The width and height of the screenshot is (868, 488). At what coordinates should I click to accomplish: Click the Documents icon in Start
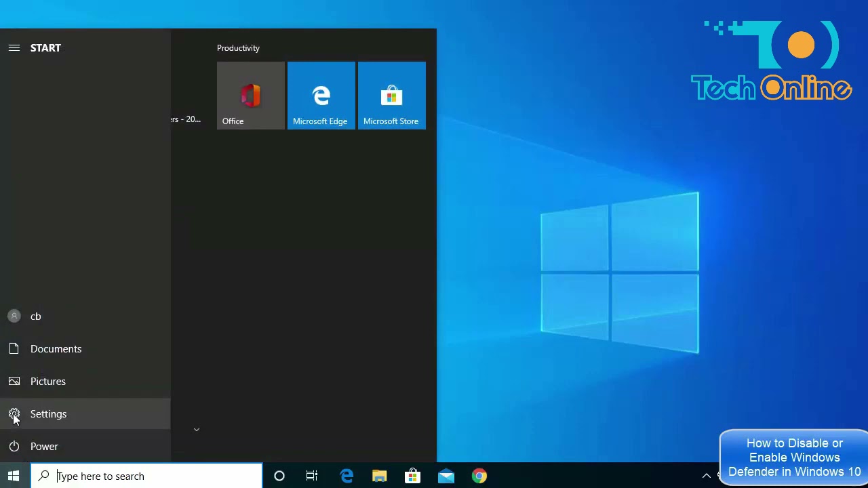point(14,348)
